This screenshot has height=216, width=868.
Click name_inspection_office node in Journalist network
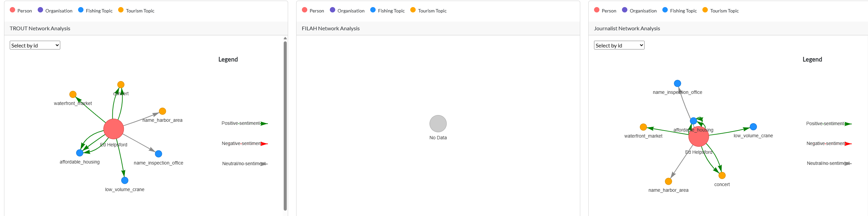[x=677, y=83]
